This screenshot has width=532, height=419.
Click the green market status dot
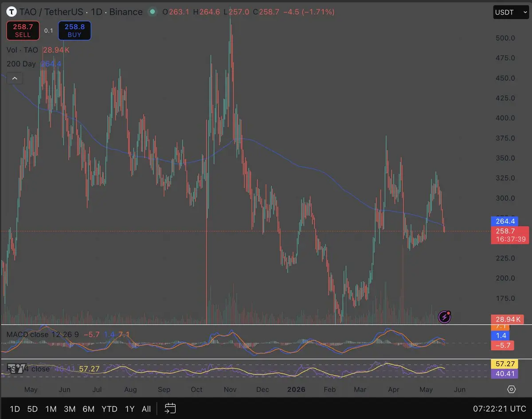(x=153, y=12)
